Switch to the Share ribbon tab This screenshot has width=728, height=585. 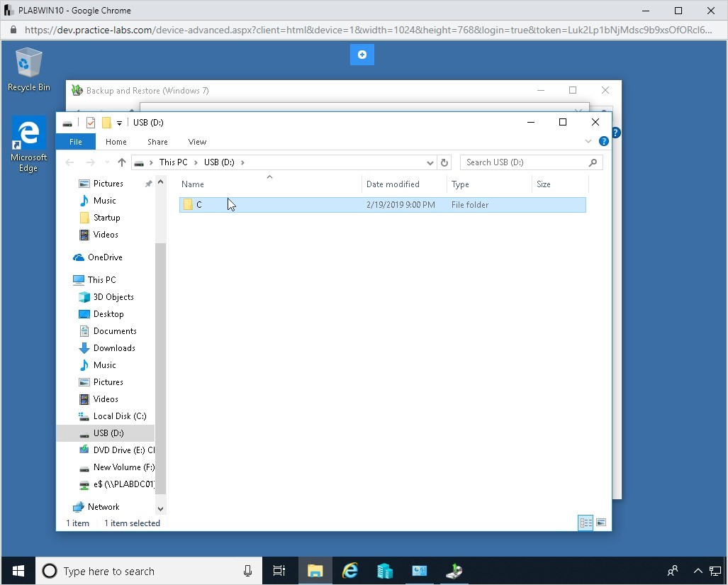coord(157,142)
